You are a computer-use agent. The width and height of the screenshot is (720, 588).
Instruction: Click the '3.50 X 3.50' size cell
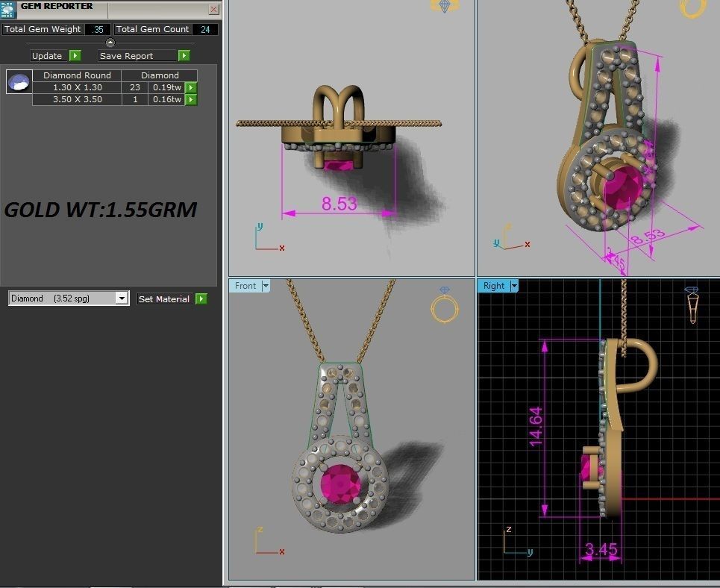(x=77, y=99)
